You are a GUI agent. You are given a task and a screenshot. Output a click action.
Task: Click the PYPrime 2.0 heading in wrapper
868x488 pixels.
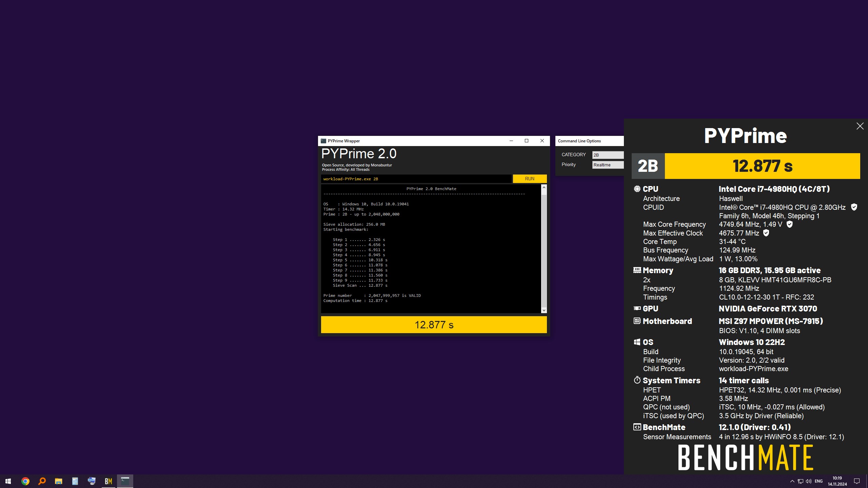359,154
